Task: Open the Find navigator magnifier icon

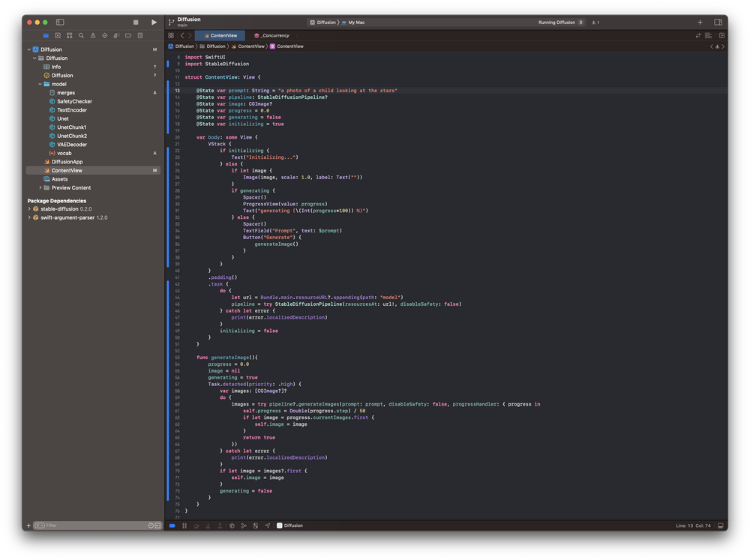Action: pyautogui.click(x=81, y=35)
